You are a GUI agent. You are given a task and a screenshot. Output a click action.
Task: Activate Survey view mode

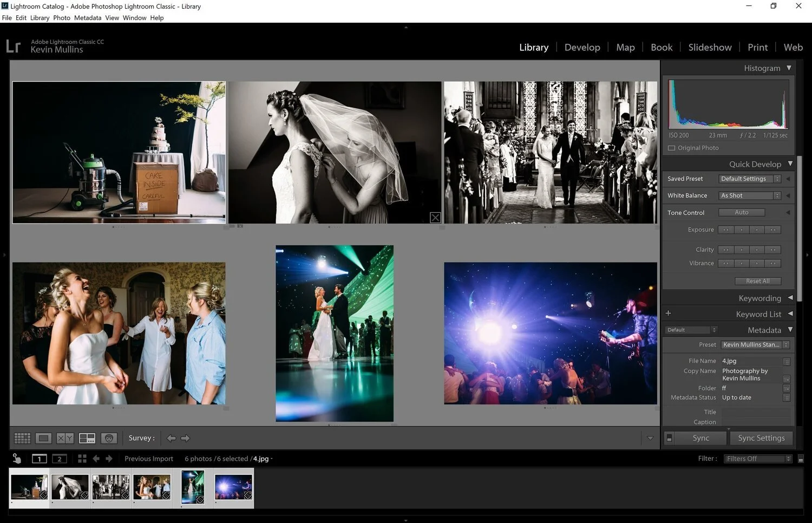87,437
